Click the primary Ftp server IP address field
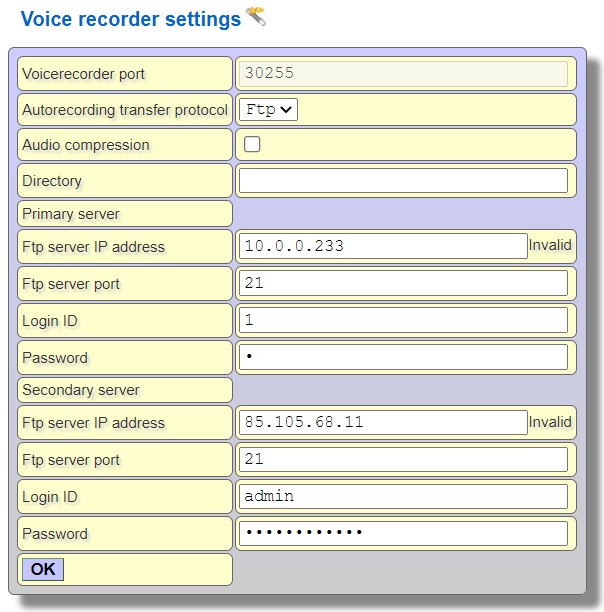 tap(382, 246)
